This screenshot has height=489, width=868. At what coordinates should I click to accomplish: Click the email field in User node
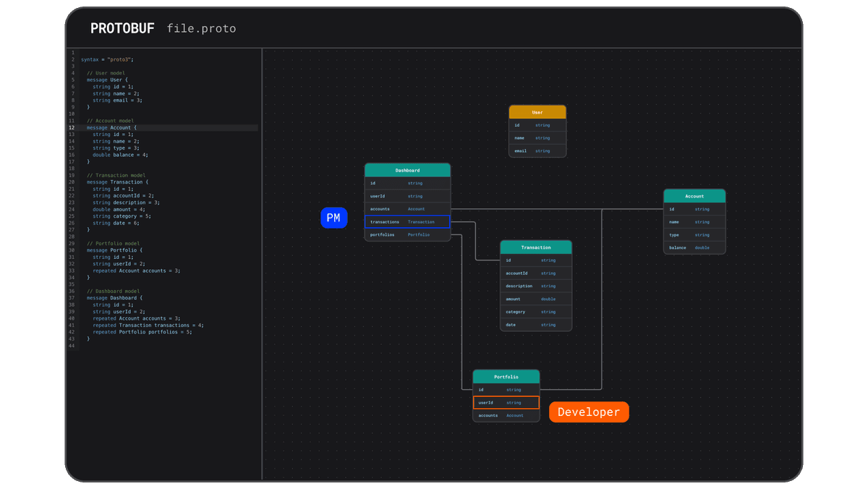tap(537, 150)
